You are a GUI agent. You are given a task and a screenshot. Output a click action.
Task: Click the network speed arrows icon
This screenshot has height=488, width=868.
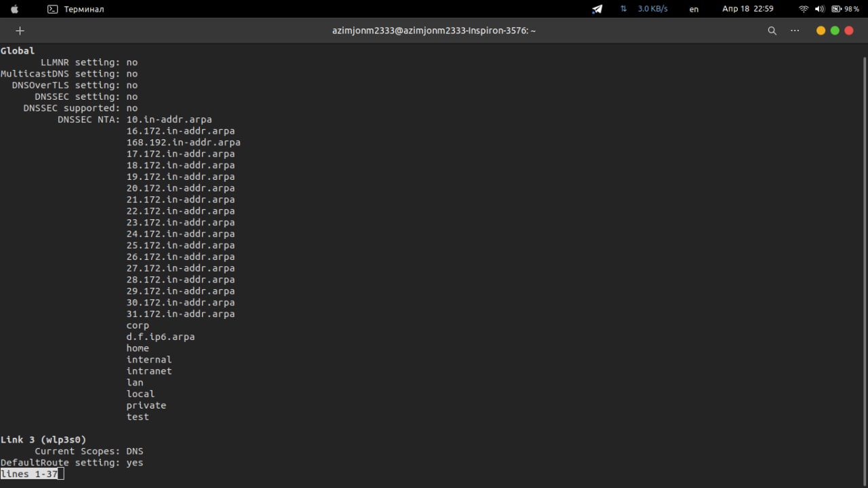click(623, 9)
